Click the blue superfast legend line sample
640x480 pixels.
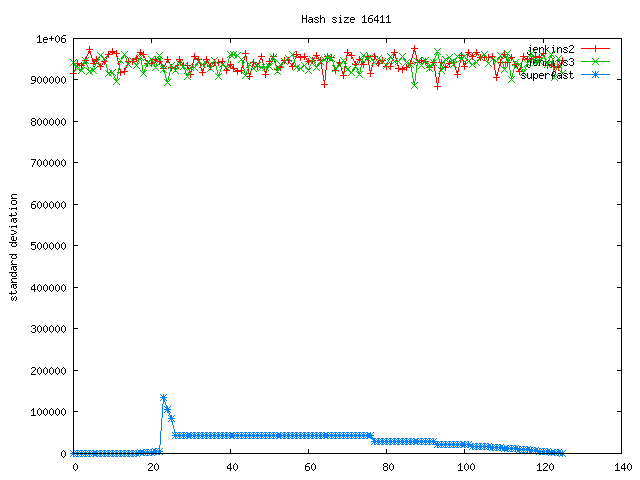point(595,75)
